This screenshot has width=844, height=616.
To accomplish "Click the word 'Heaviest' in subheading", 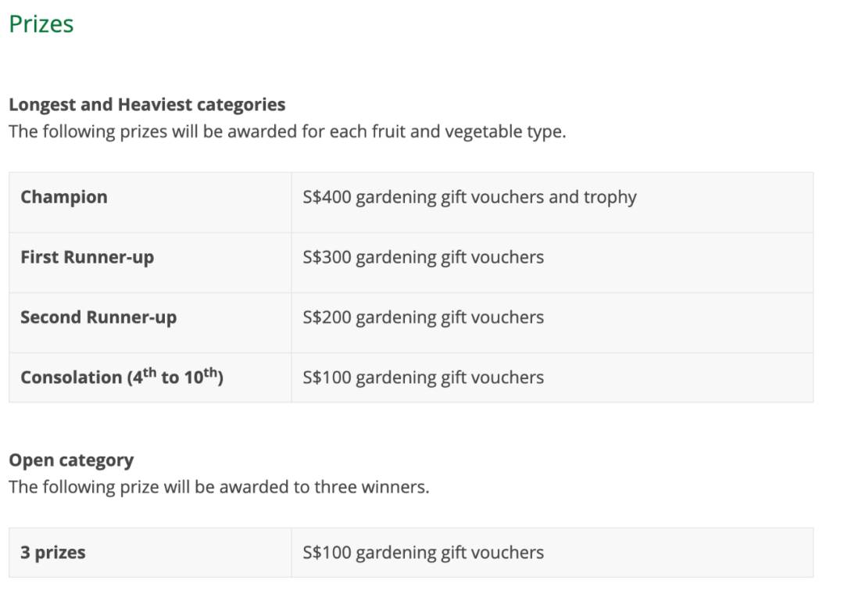I will click(x=156, y=105).
